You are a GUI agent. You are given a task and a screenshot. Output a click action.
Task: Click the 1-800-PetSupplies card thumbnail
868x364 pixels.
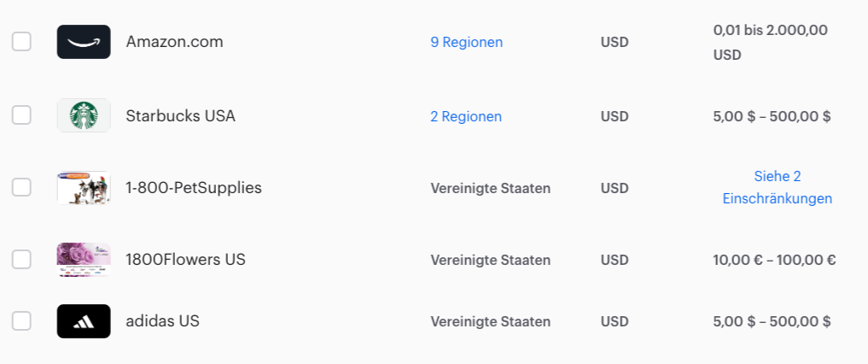[84, 188]
